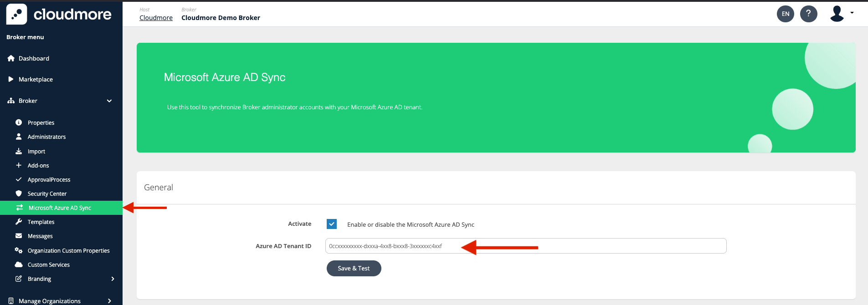
Task: Click the Messages envelope icon
Action: coord(19,236)
